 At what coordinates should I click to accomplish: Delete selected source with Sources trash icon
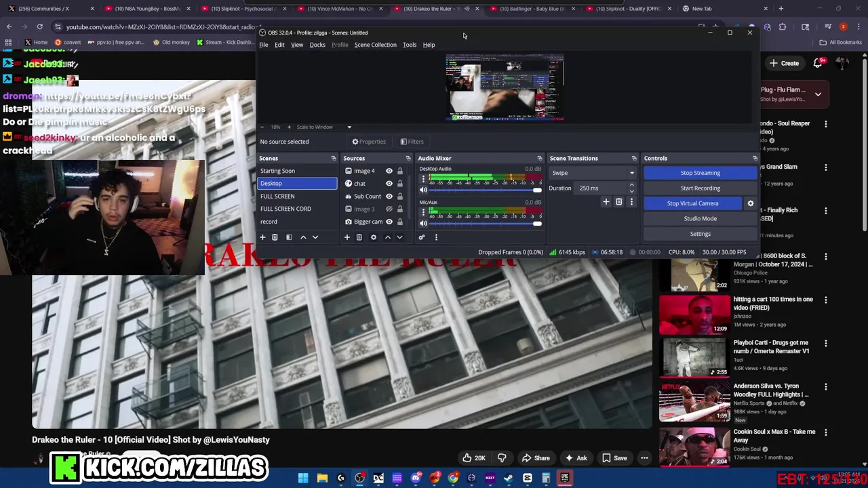359,237
